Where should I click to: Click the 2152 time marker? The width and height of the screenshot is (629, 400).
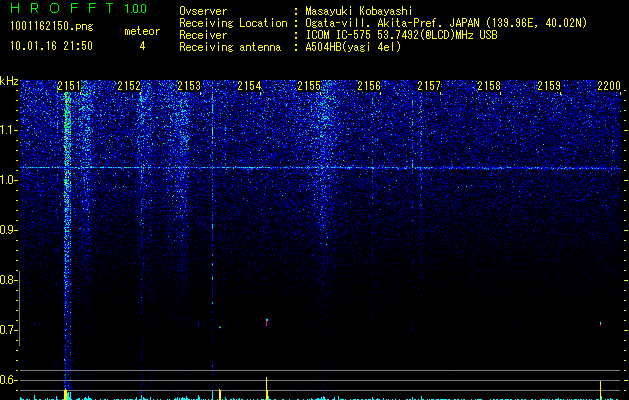click(129, 86)
